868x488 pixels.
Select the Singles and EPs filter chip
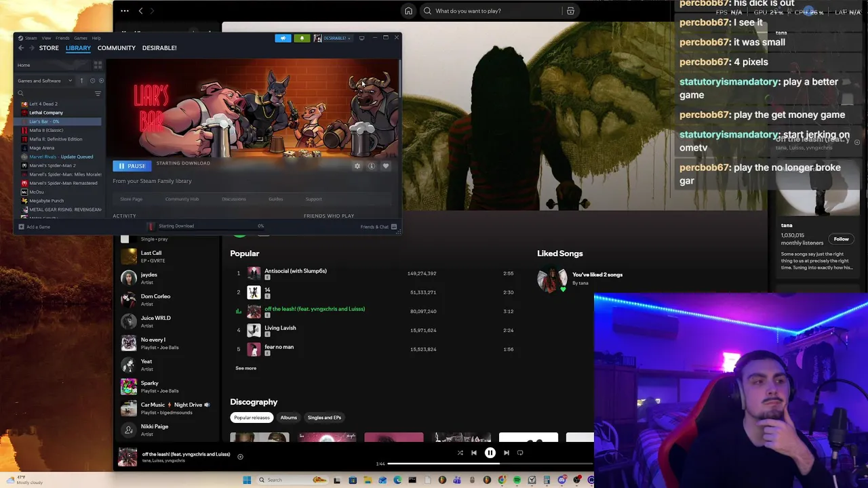324,418
